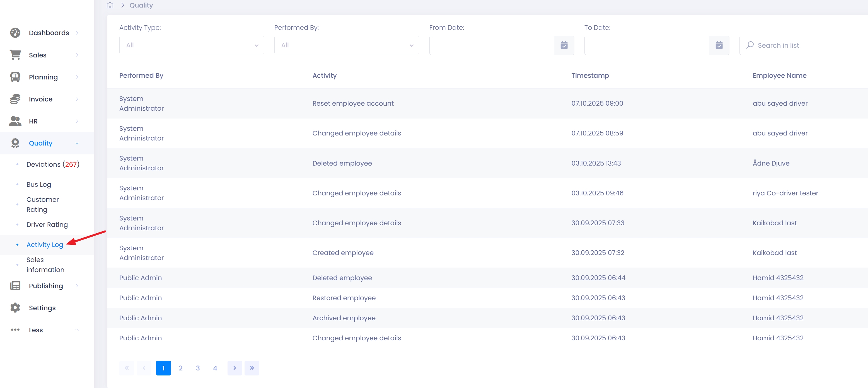Collapse sidebar with Less option

click(36, 330)
